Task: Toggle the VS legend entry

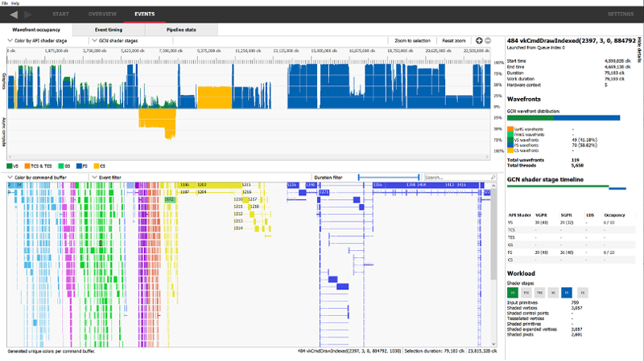Action: coord(13,166)
